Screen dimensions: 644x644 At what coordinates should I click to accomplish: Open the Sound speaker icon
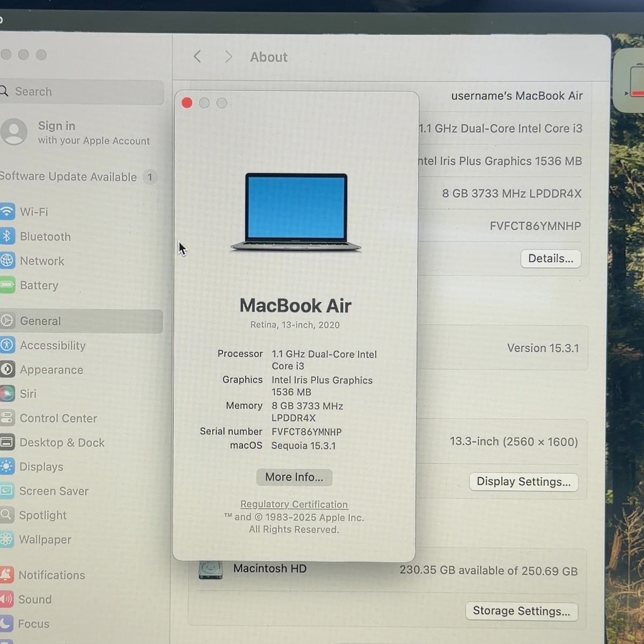click(x=6, y=599)
